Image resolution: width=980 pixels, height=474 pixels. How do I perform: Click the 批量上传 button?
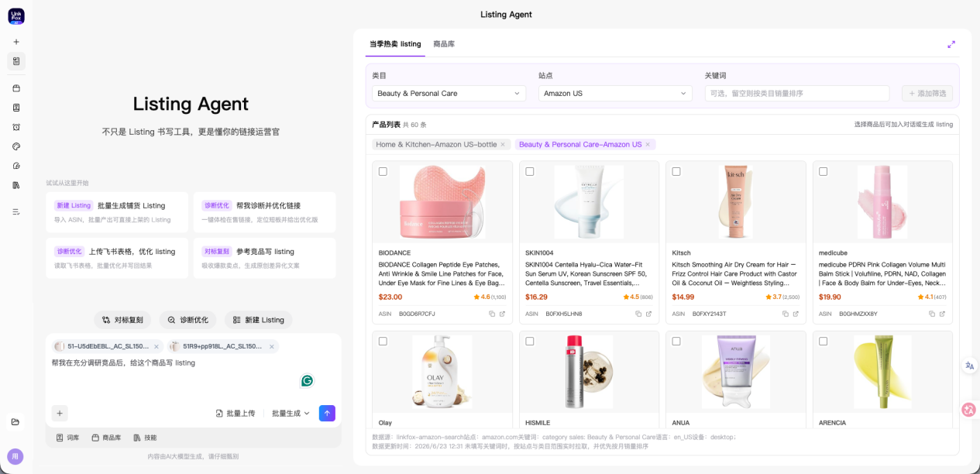click(x=236, y=414)
